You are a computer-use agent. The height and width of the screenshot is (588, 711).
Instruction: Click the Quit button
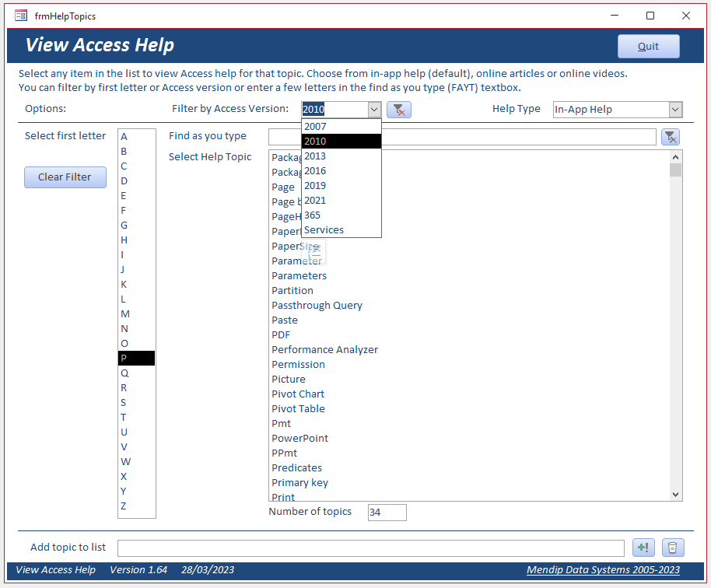tap(649, 46)
